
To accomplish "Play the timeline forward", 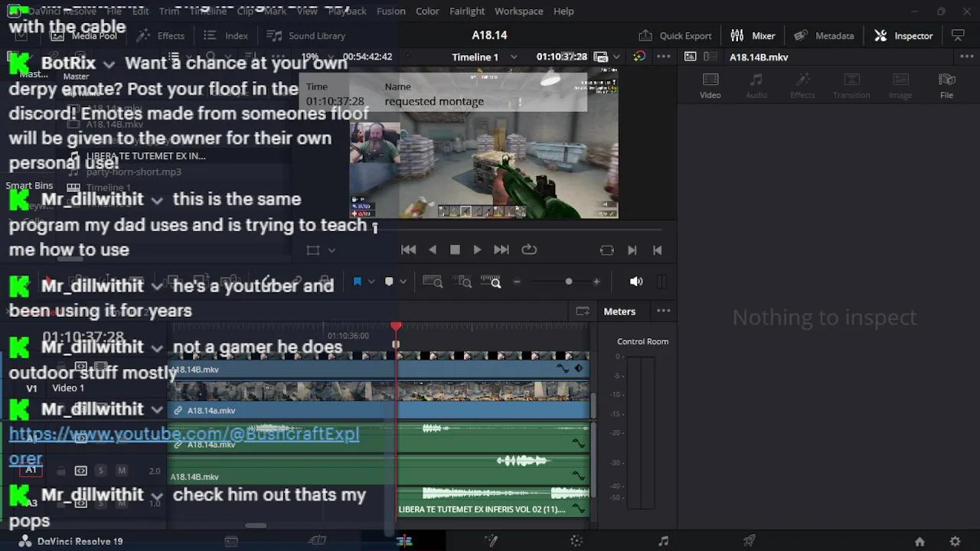I will click(477, 249).
